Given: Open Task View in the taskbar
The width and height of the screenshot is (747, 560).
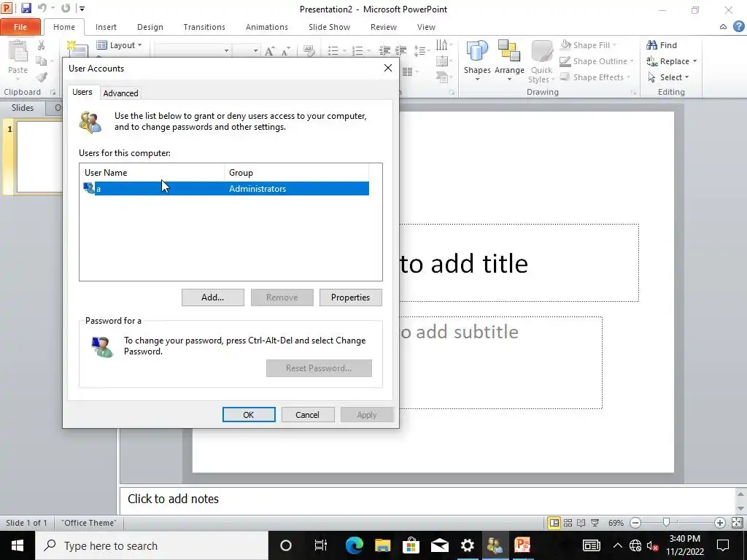Looking at the screenshot, I should [321, 545].
